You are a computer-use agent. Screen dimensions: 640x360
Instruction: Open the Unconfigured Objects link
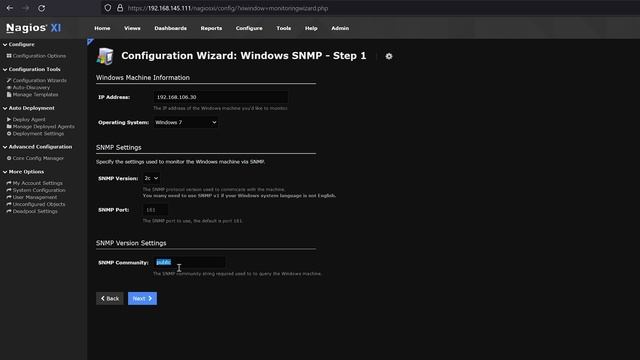(x=39, y=204)
